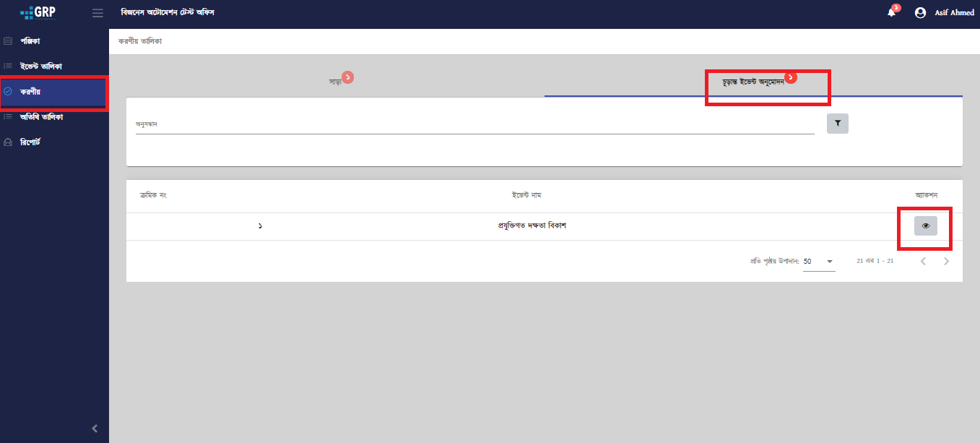The height and width of the screenshot is (443, 980).
Task: Click the অ্যাকশন column header
Action: [x=926, y=196]
